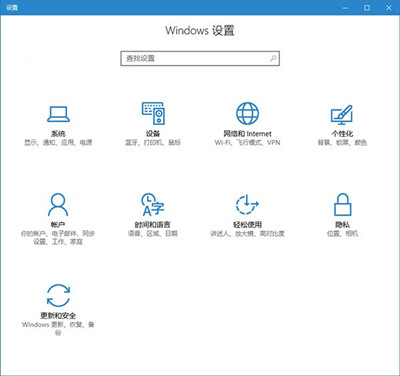400x376 pixels.
Task: Open the 设备 keyboard and speaker icon
Action: coord(153,113)
